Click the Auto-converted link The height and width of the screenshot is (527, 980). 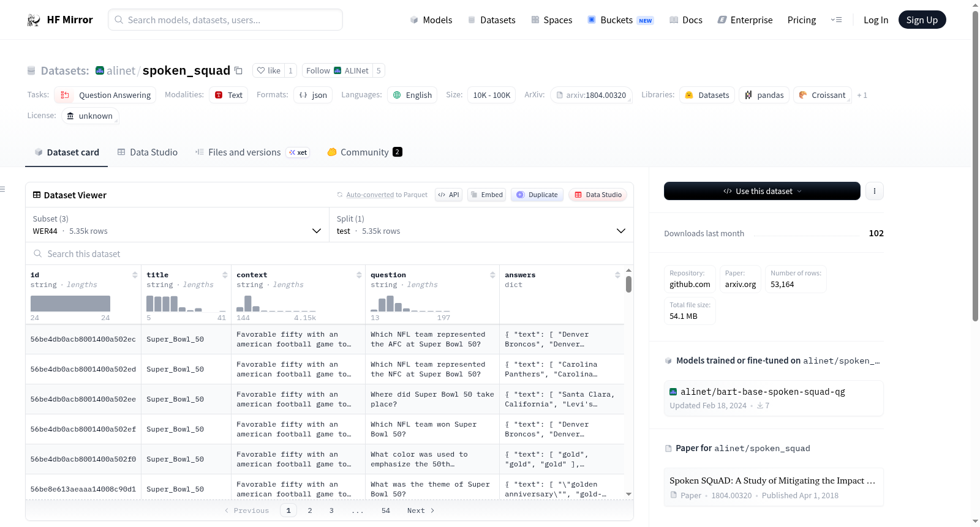point(370,195)
